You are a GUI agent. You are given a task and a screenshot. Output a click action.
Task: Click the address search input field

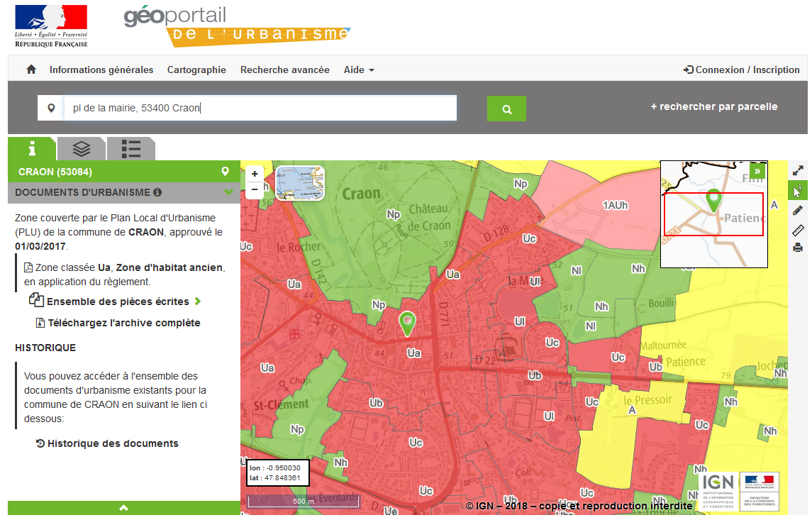click(x=260, y=108)
